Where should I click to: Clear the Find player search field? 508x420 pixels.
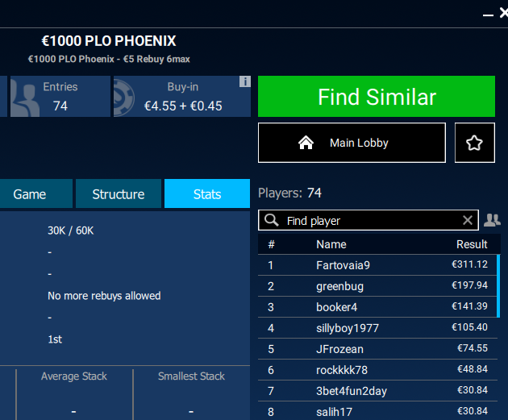tap(468, 220)
